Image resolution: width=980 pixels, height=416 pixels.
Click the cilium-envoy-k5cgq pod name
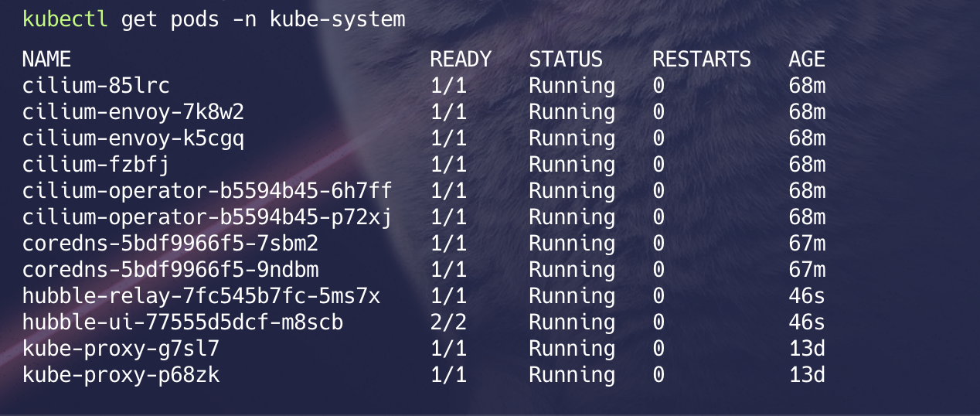(x=133, y=138)
